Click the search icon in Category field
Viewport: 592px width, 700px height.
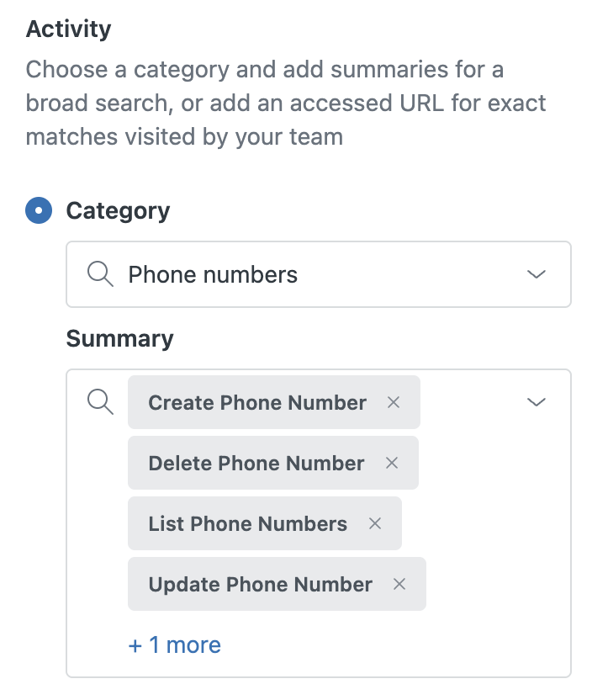coord(100,274)
